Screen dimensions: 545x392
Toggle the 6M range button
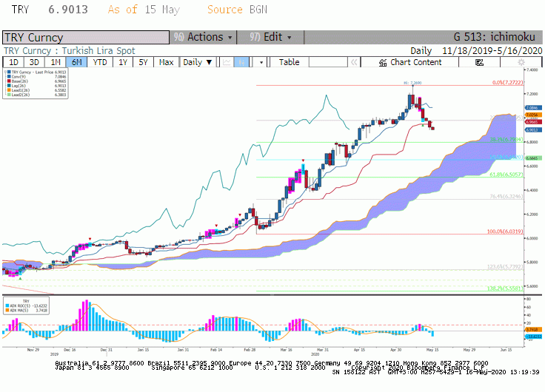[76, 62]
